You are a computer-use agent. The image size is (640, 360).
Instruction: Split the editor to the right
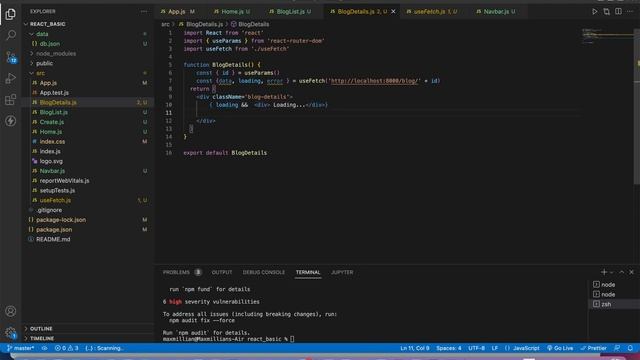point(618,11)
